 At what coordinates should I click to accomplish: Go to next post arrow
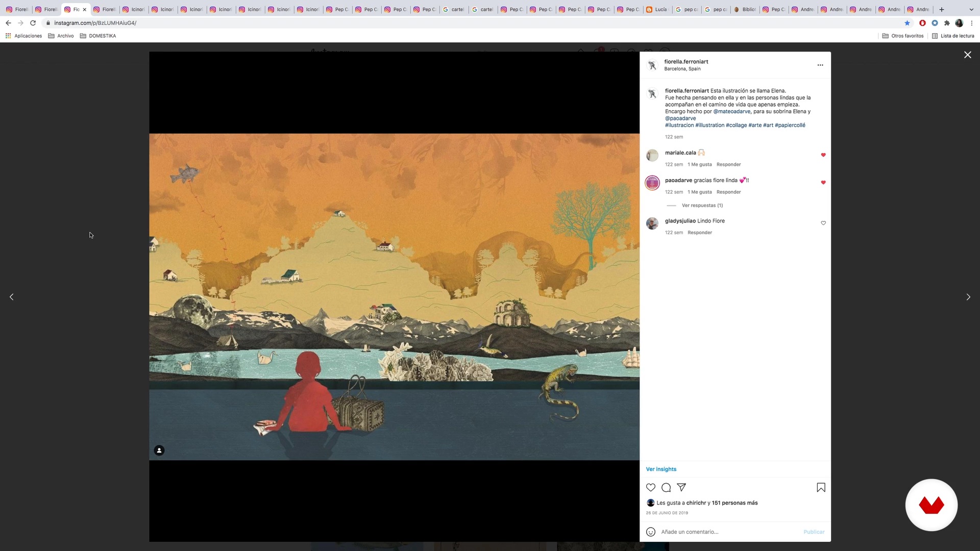[x=968, y=297]
